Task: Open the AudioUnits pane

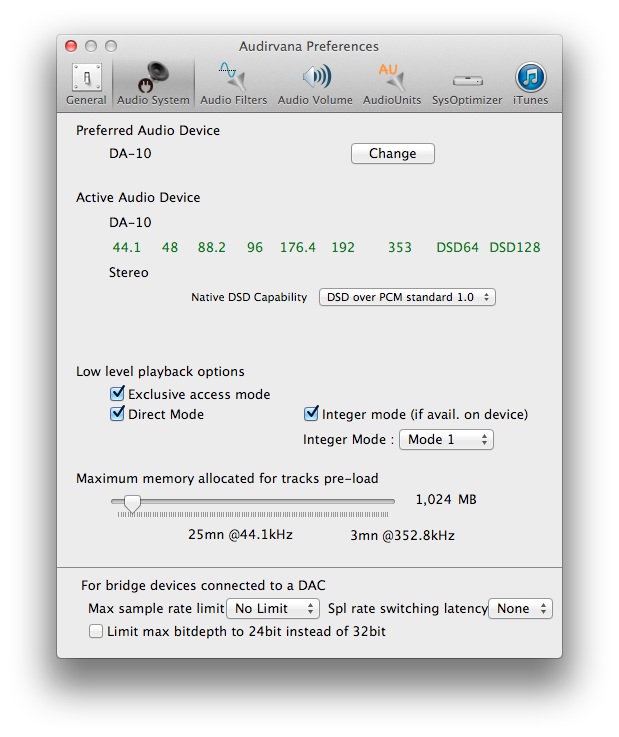Action: (392, 85)
